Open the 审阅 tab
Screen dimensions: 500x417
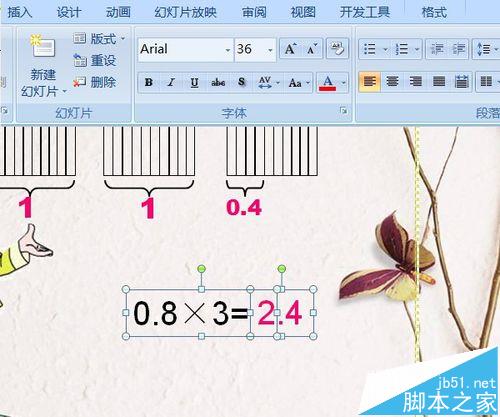point(254,12)
